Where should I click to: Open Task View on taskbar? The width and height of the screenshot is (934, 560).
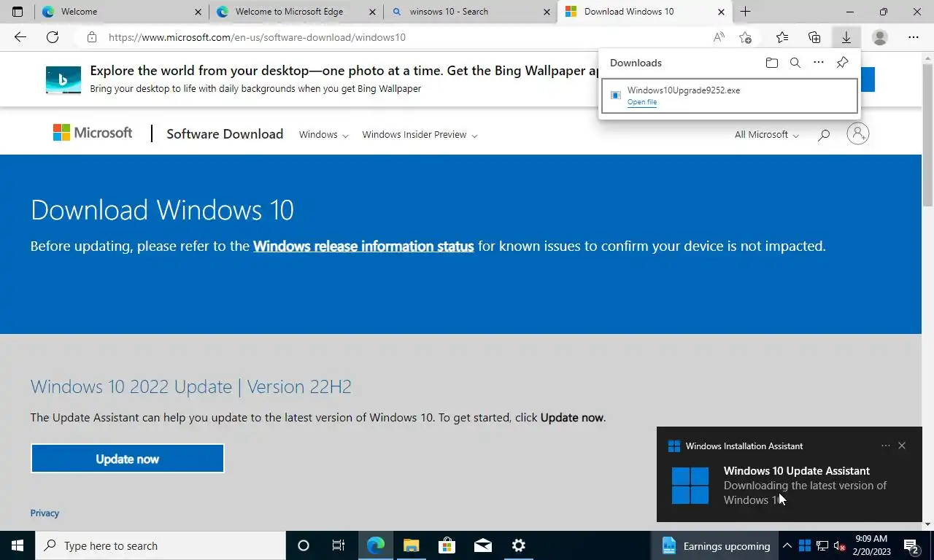point(339,545)
